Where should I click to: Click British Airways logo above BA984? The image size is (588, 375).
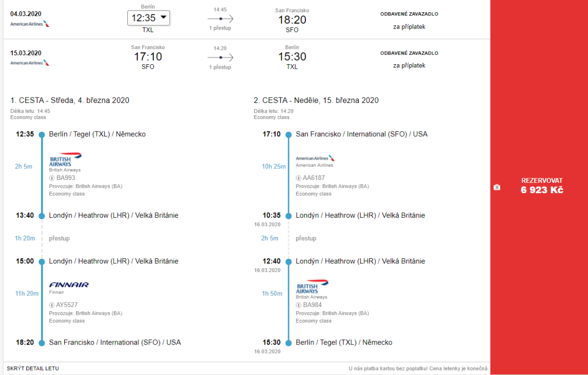point(313,287)
